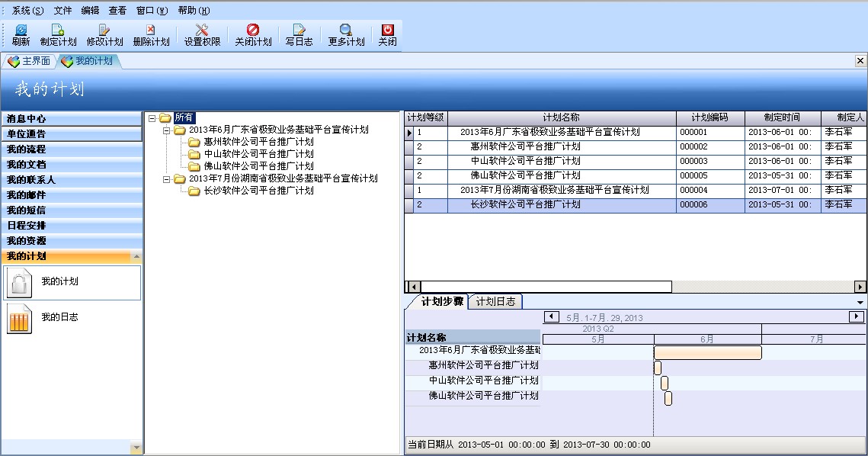868x456 pixels.
Task: Click the Gantt bar for 惠州软件公司 plan
Action: [658, 368]
